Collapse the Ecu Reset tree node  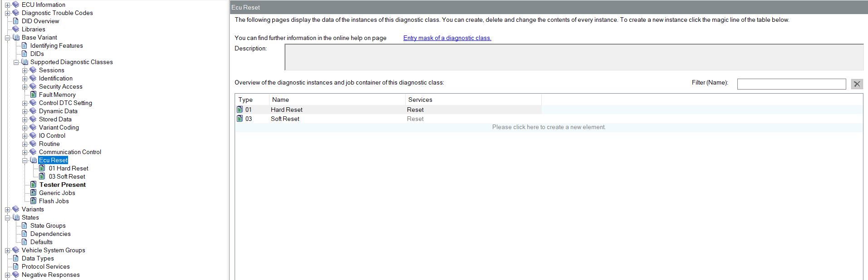pos(25,160)
